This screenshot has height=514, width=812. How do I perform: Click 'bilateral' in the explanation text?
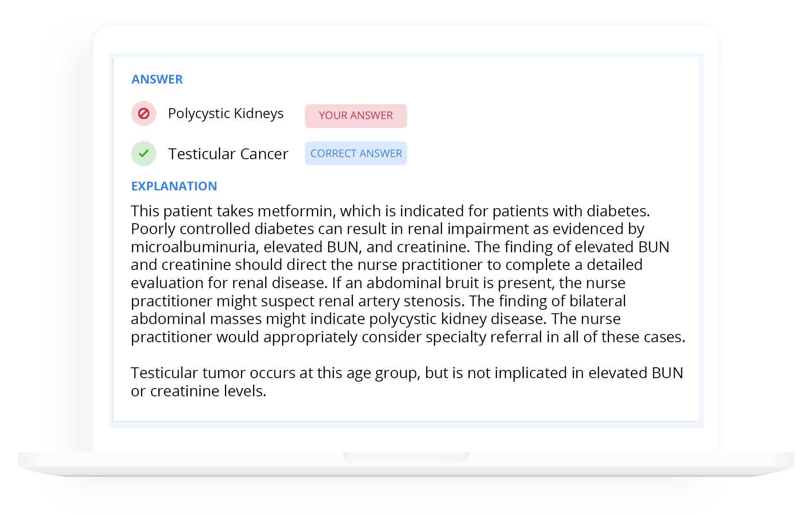pyautogui.click(x=597, y=301)
